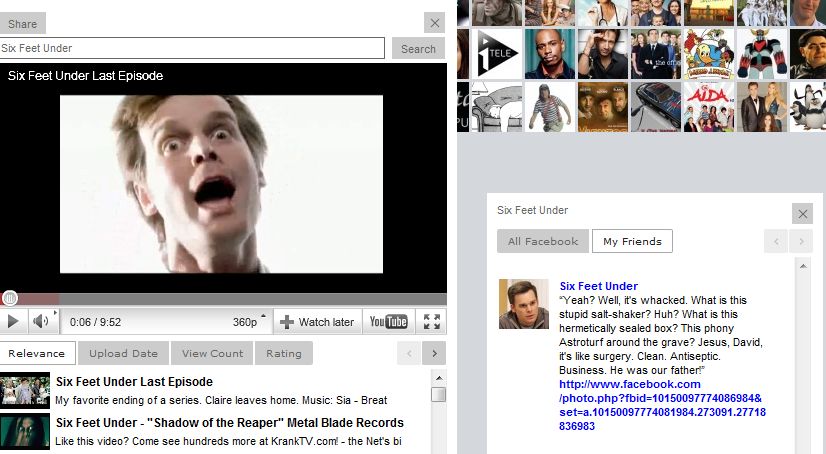Seek by clicking the video progress bar
826x454 pixels.
point(223,299)
